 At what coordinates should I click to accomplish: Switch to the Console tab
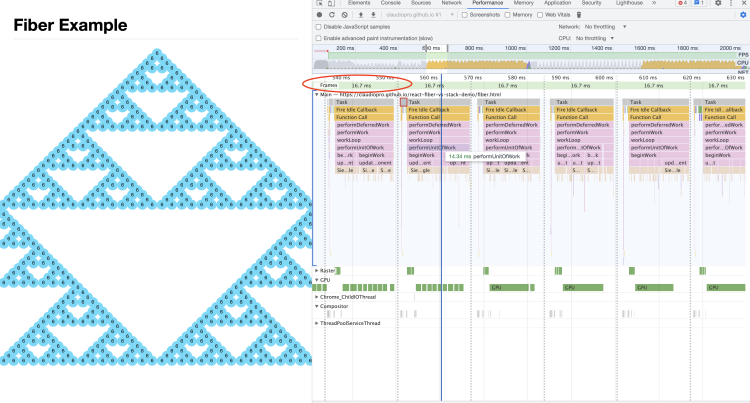[x=391, y=3]
